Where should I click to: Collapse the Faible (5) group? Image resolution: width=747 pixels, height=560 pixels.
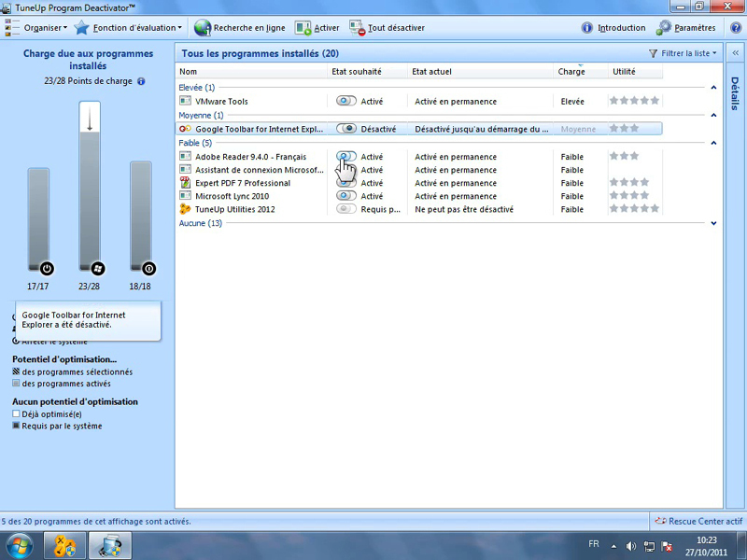pos(713,143)
